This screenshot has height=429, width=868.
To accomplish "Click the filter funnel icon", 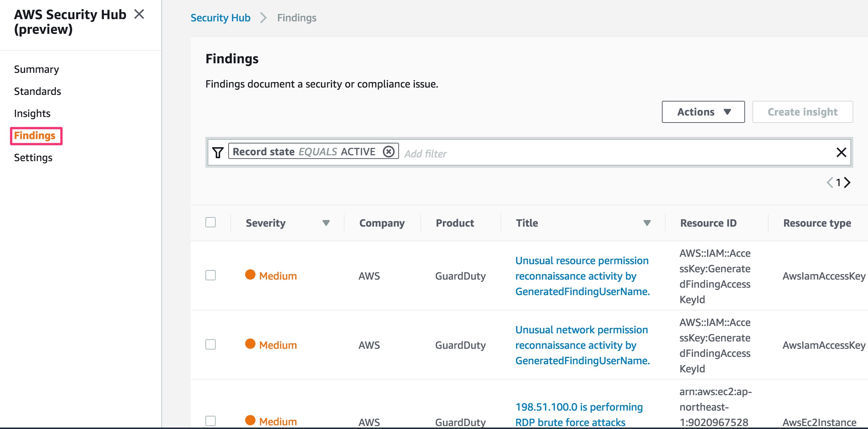I will [218, 152].
